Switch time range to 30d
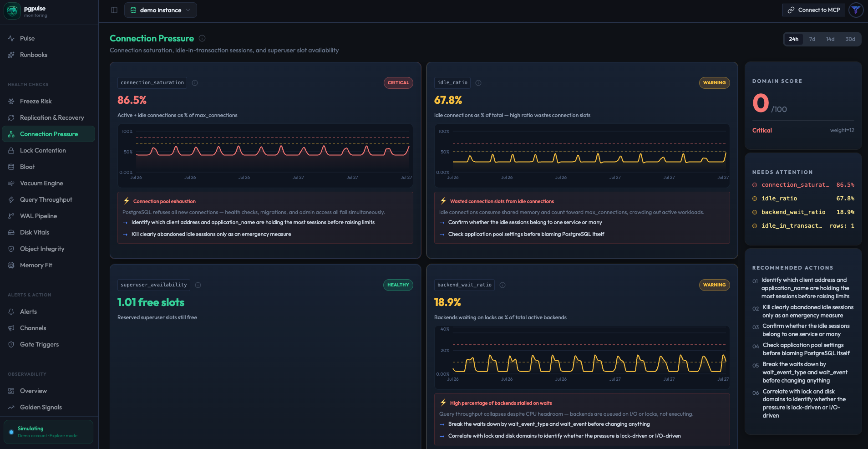The height and width of the screenshot is (449, 868). 850,39
